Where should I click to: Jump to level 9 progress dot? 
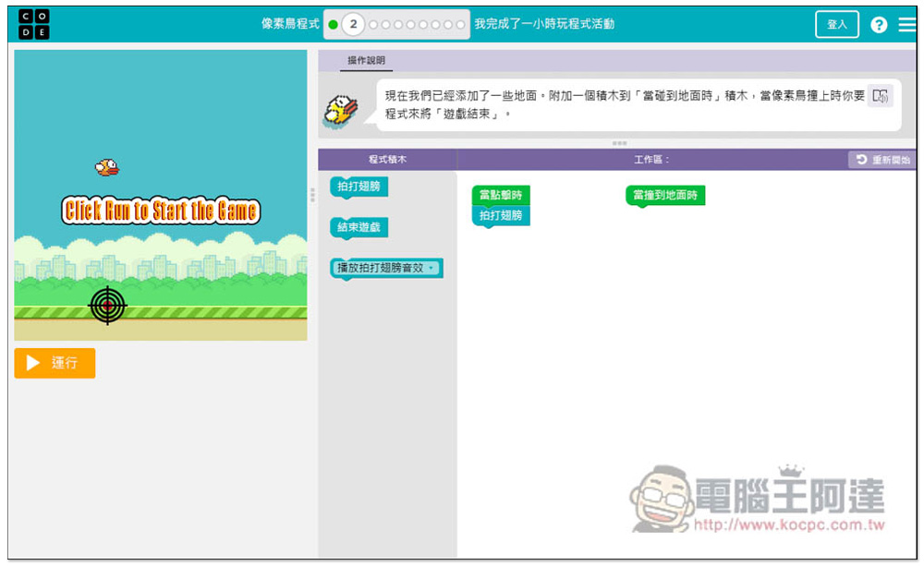pyautogui.click(x=448, y=25)
